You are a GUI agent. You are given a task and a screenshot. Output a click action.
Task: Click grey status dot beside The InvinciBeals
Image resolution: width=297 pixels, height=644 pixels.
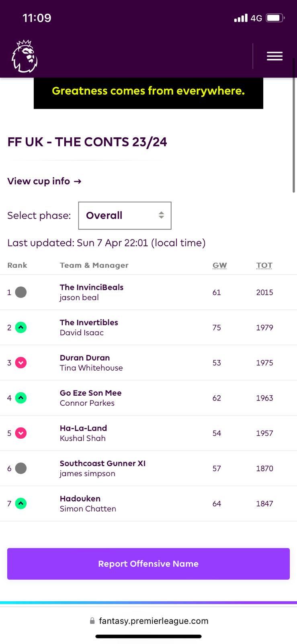21,292
